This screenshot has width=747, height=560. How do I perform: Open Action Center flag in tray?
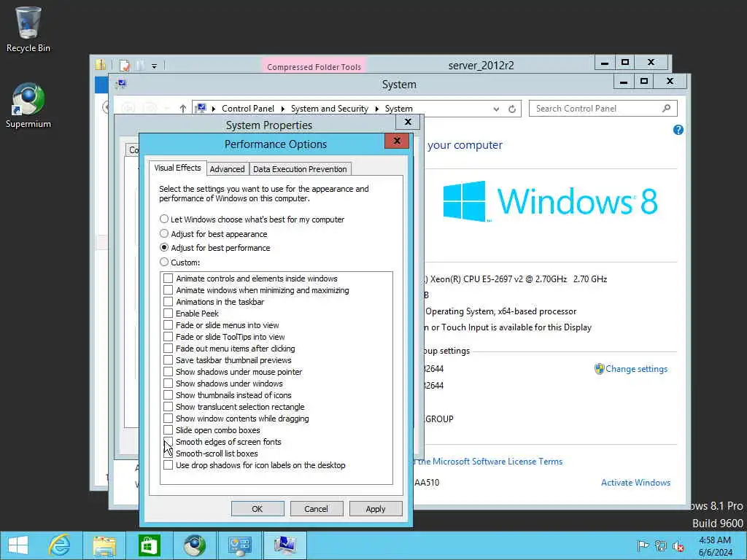tap(643, 545)
